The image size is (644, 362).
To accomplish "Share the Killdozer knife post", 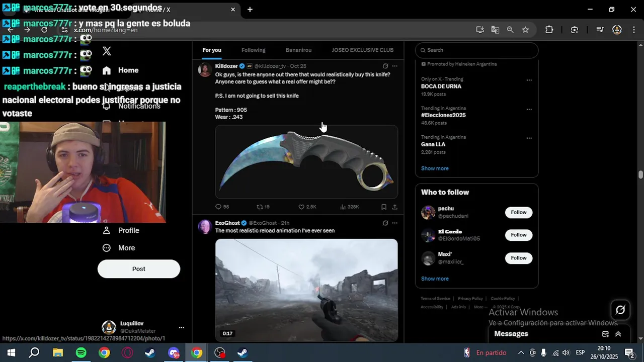I will [394, 207].
